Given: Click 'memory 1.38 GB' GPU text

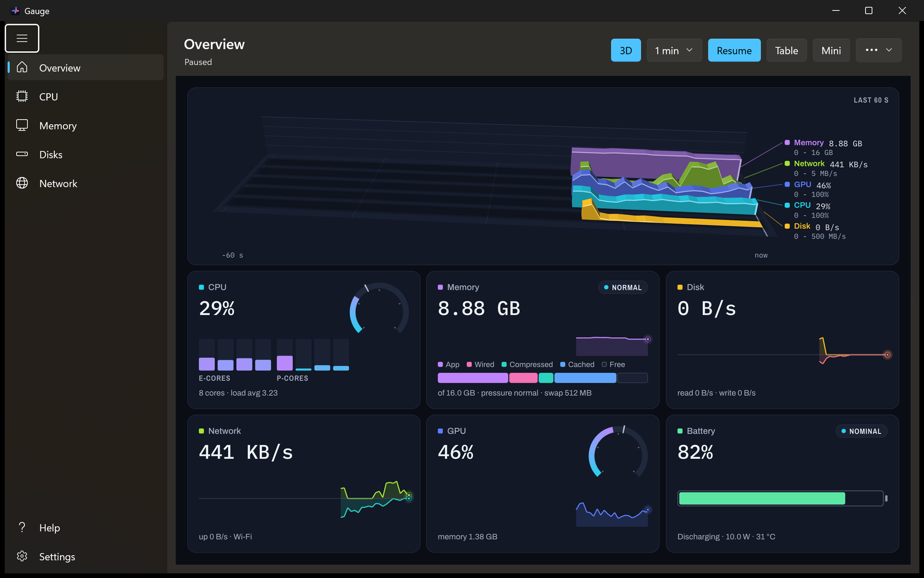Looking at the screenshot, I should (x=467, y=537).
